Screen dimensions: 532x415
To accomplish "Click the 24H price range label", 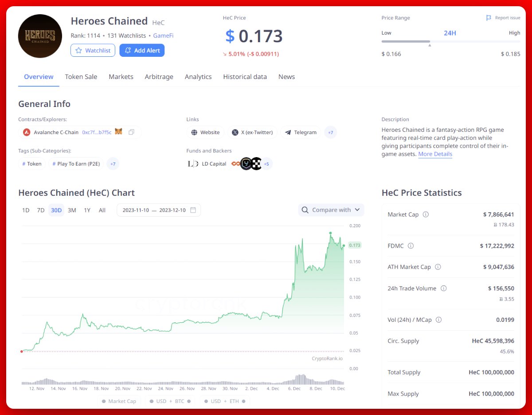I will click(x=450, y=33).
